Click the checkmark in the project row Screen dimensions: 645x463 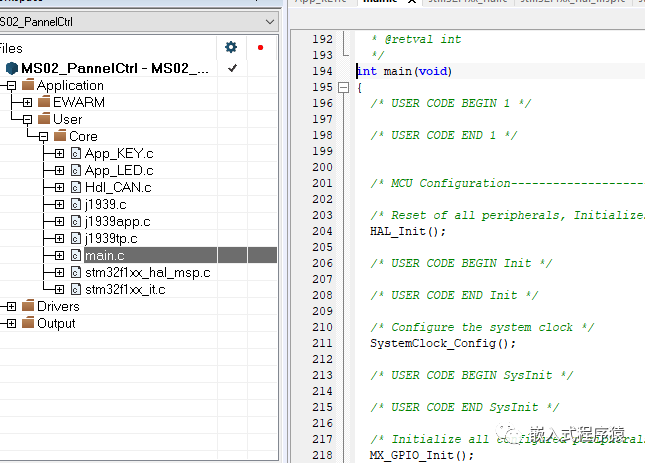(x=232, y=68)
